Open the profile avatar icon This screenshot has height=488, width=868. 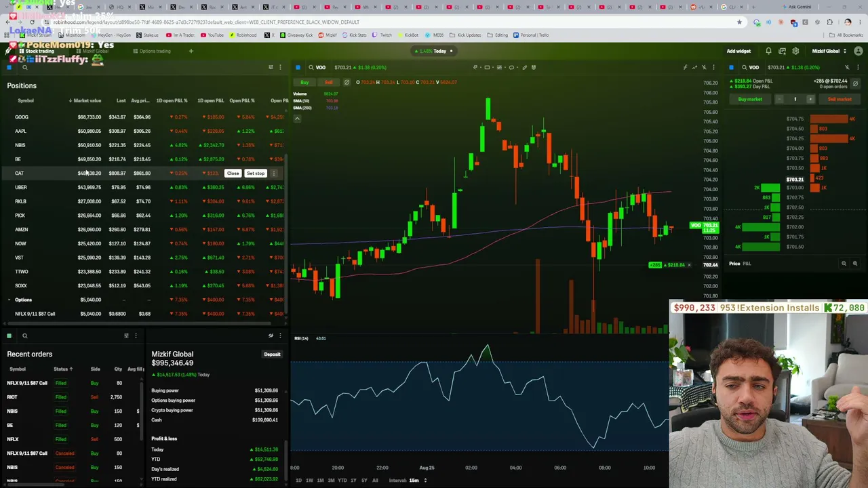[x=858, y=51]
